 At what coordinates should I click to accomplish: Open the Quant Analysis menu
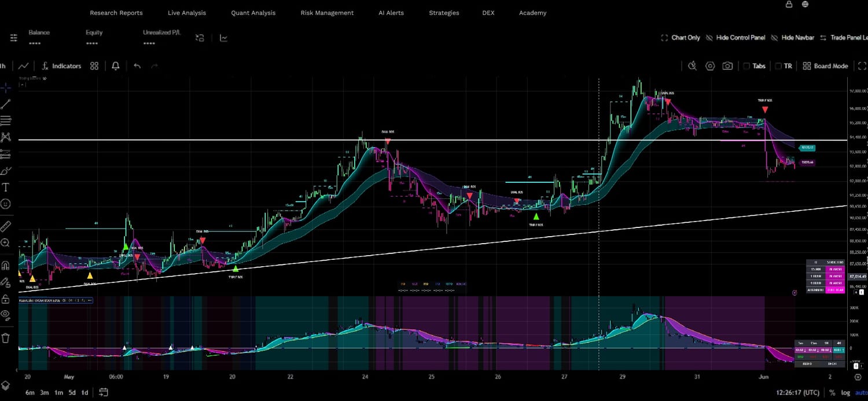[253, 13]
